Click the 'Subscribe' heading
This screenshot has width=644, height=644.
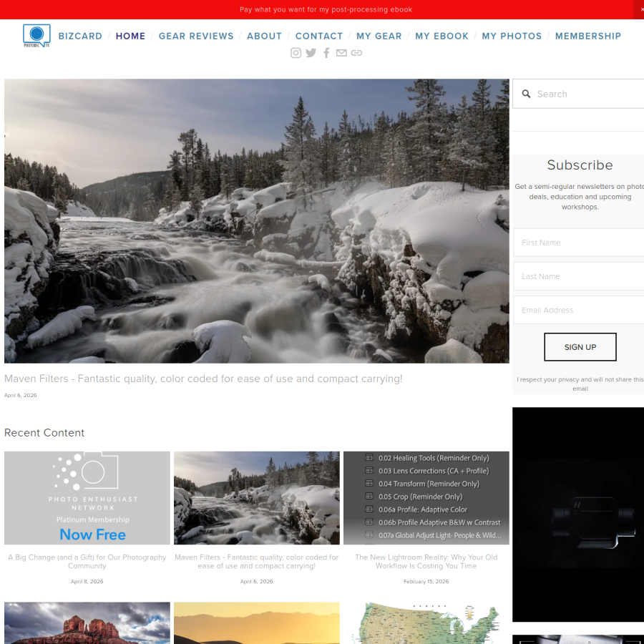[x=580, y=165]
